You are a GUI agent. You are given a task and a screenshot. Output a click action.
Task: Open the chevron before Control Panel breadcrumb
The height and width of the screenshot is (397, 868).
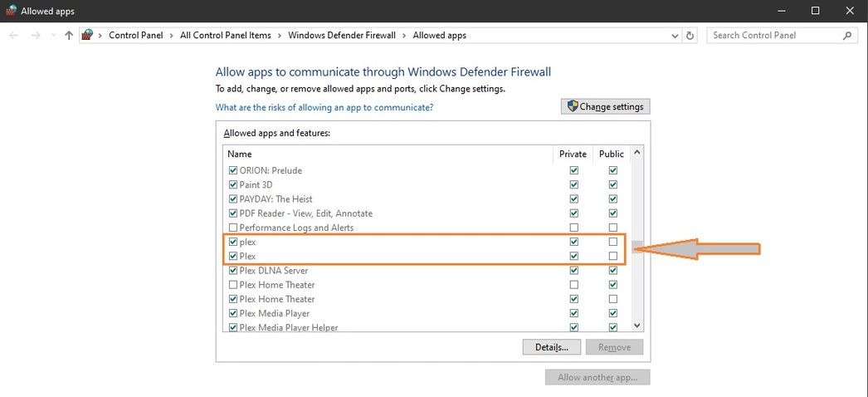pyautogui.click(x=100, y=36)
